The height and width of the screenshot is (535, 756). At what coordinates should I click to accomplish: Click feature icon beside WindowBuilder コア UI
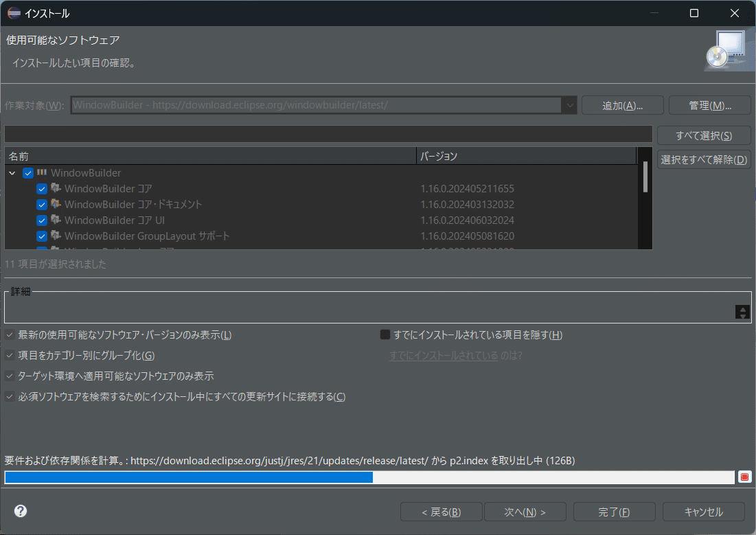click(x=56, y=220)
